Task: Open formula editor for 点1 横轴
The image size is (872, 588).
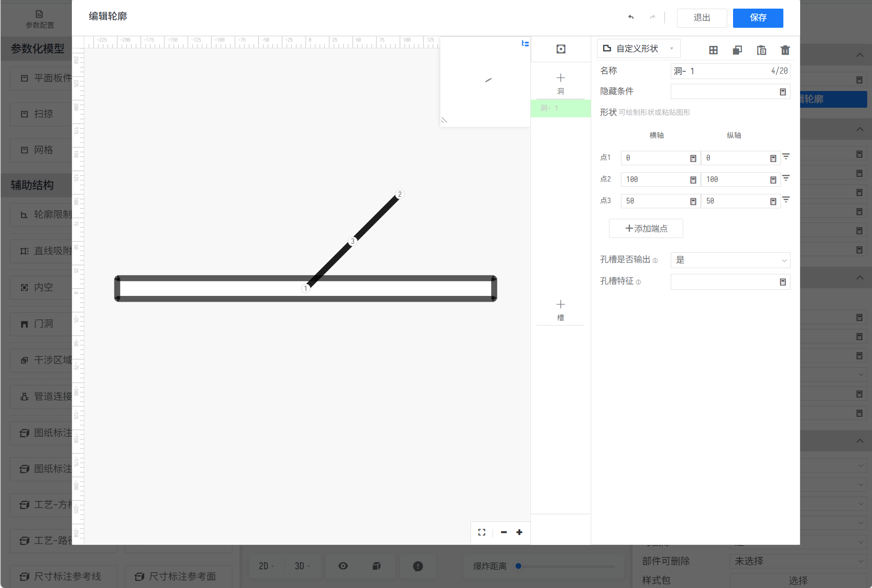Action: 693,158
